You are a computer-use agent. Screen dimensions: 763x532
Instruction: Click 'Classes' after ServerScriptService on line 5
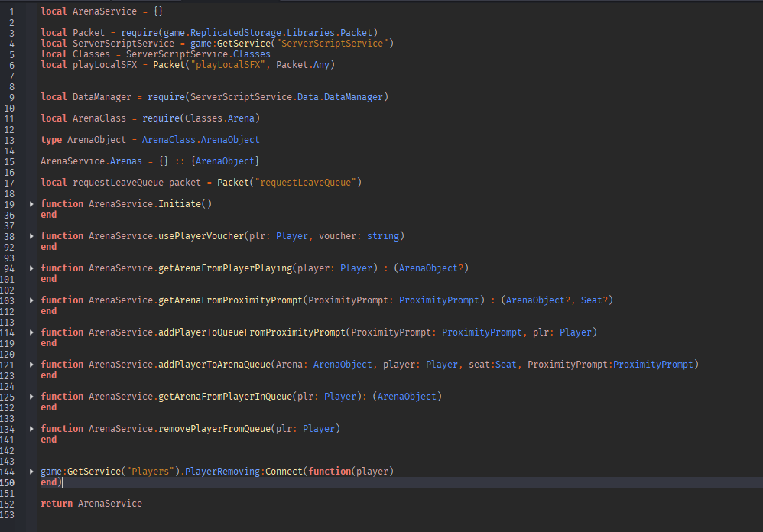click(x=252, y=54)
